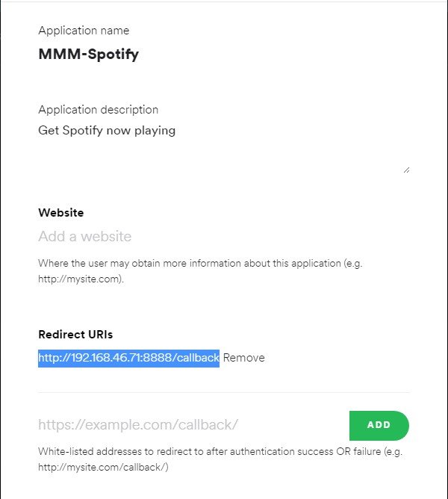Click the 'Application name' label
This screenshot has height=499, width=448.
pos(84,31)
